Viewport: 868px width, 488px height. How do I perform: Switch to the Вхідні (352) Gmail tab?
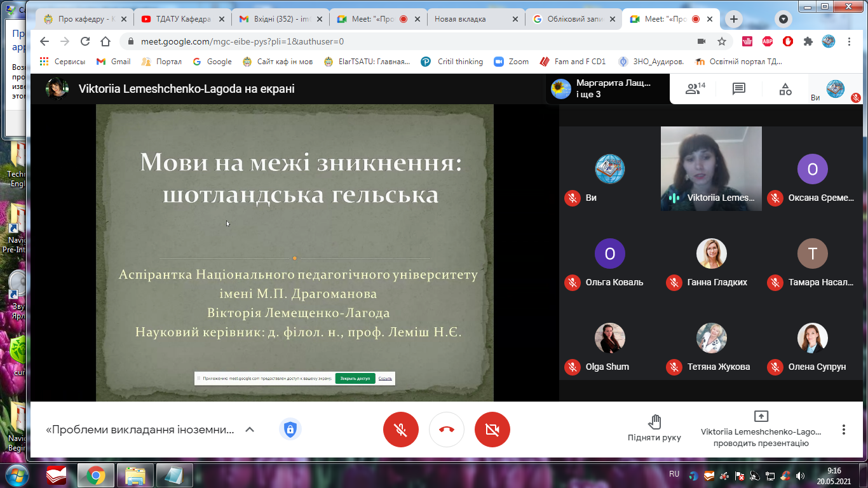tap(280, 19)
